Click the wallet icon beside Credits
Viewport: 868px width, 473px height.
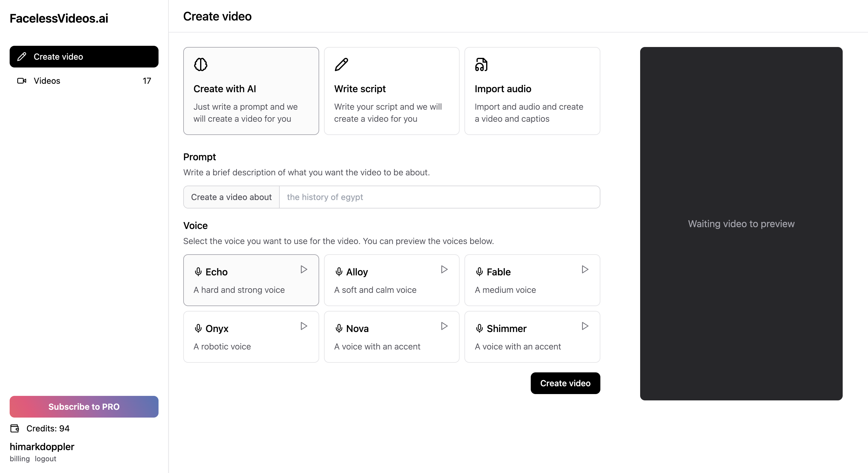(15, 428)
